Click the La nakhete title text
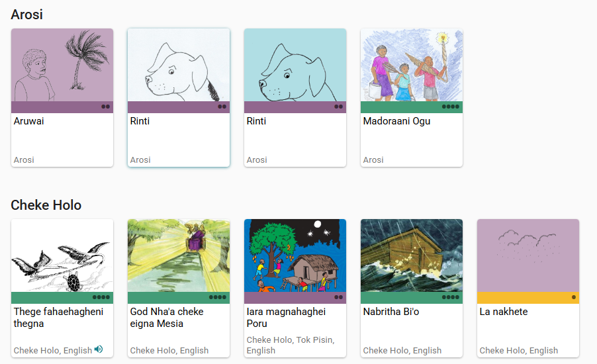The image size is (597, 364). (504, 312)
